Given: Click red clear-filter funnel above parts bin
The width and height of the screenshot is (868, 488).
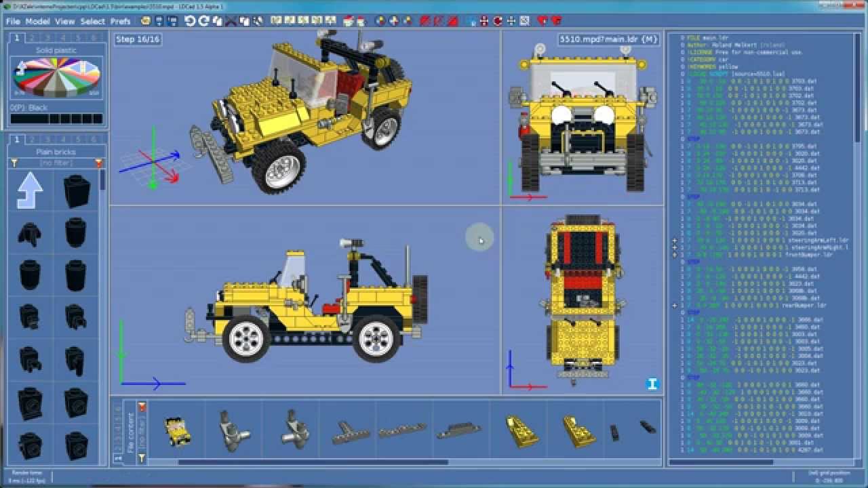Looking at the screenshot, I should [x=99, y=163].
